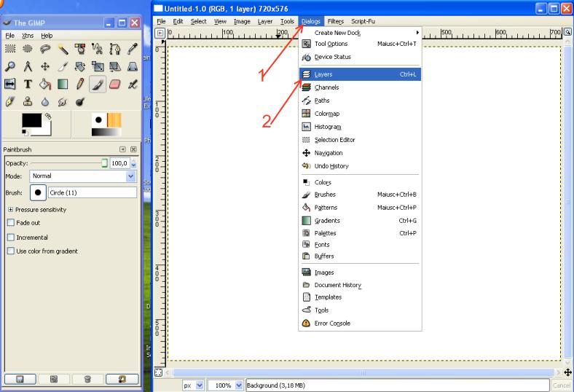Click the Restore tool options button
The width and height of the screenshot is (574, 392).
[54, 379]
